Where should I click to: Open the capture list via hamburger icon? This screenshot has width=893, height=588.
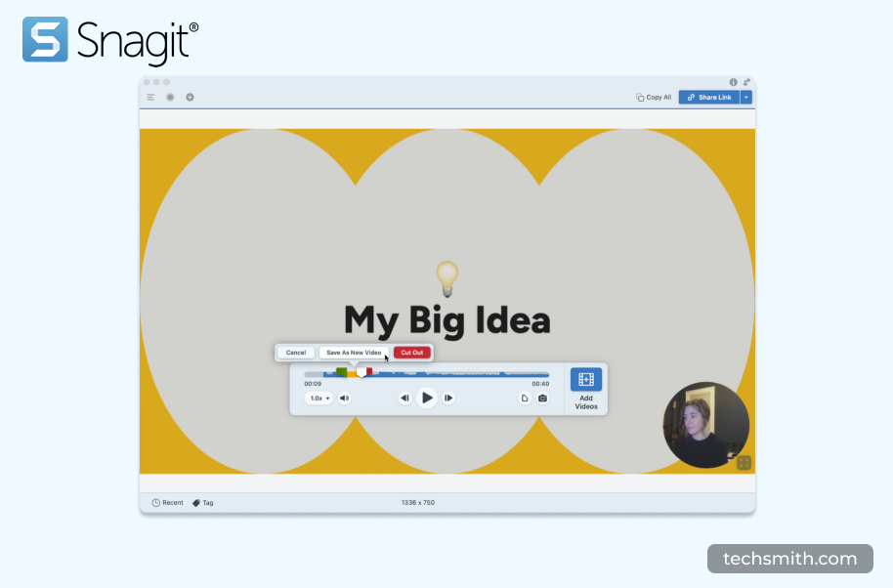150,97
